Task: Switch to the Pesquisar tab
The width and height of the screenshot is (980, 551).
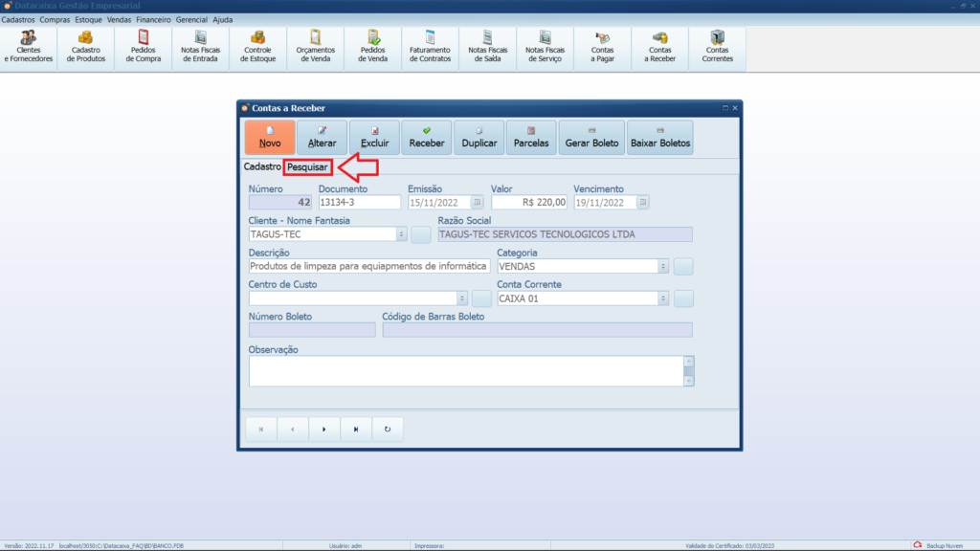Action: 308,167
